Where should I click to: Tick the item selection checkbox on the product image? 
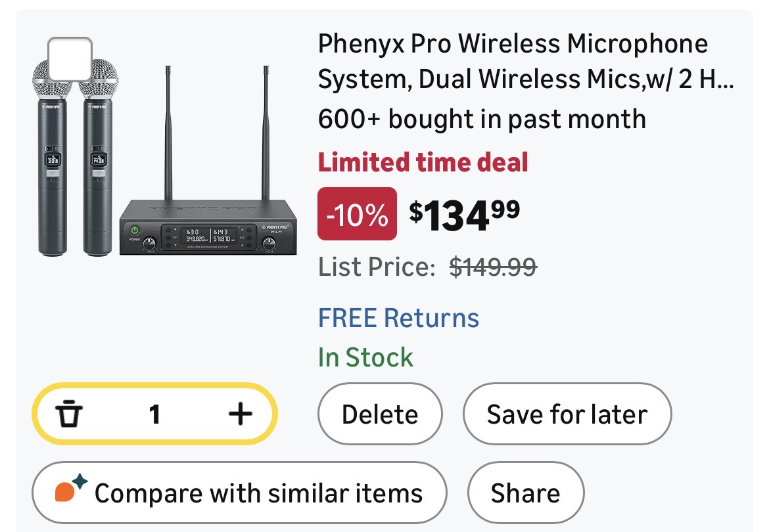(70, 60)
